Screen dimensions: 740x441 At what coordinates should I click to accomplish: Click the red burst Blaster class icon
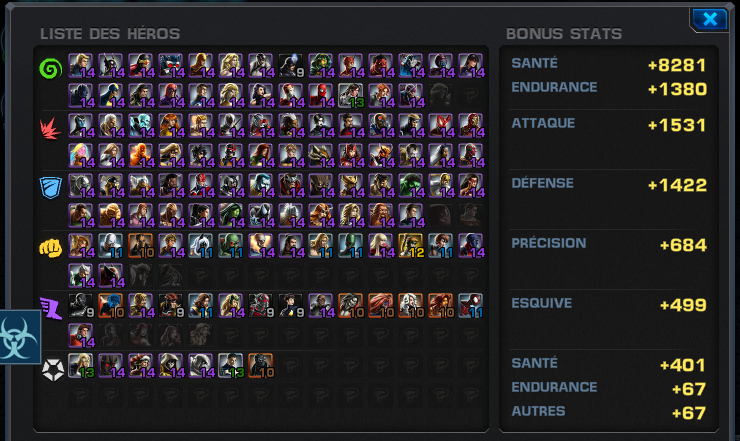coord(50,128)
